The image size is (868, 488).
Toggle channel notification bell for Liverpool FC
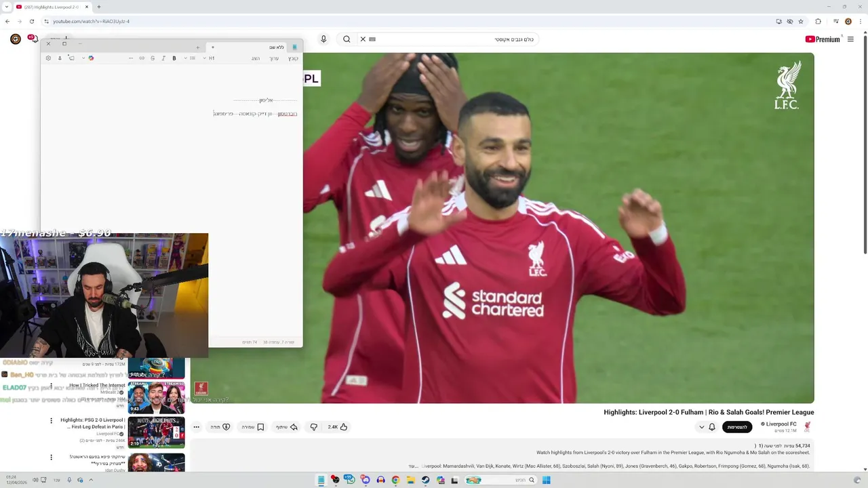coord(712,427)
